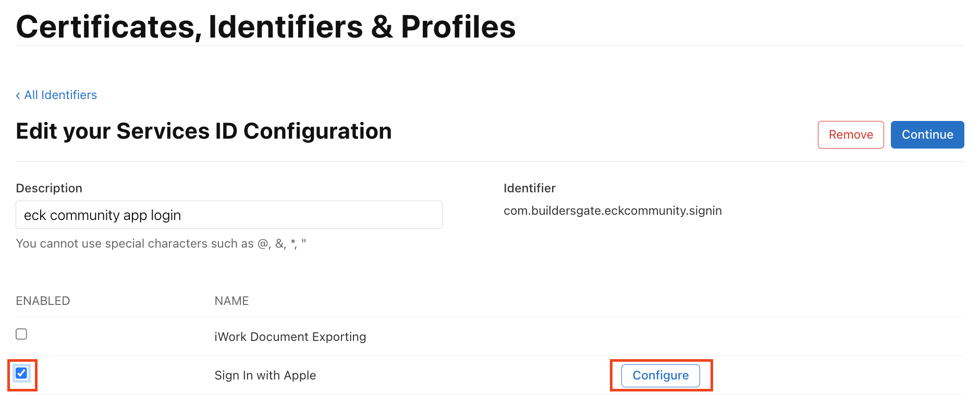Open All Identifiers list
980x417 pixels.
click(61, 95)
